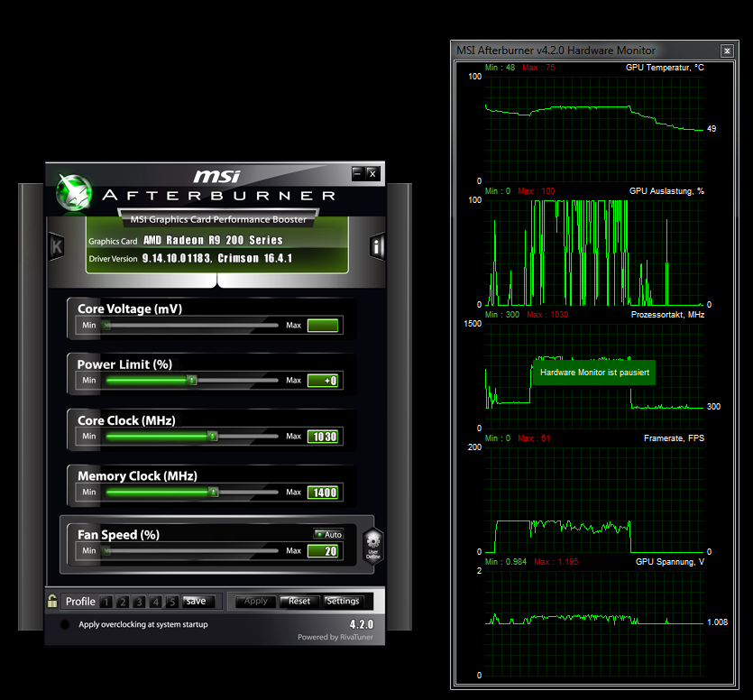The height and width of the screenshot is (700, 753).
Task: Click the 'Framerate, FPS' graph label
Action: [x=674, y=438]
